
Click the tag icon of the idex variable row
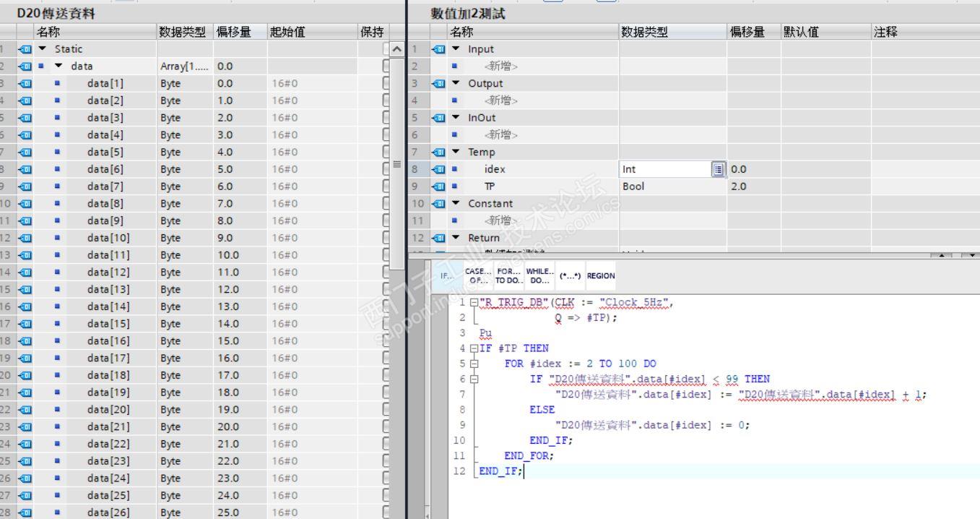438,169
